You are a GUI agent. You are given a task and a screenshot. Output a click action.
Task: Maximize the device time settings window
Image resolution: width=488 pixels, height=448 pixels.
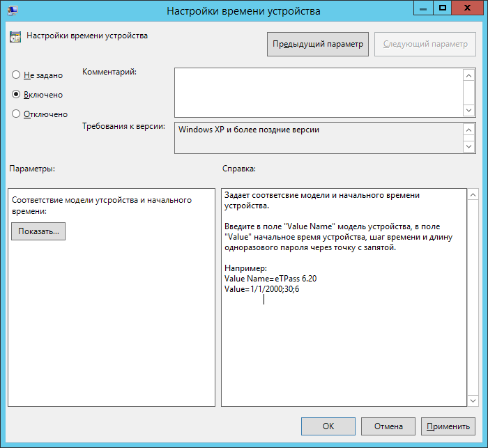tap(441, 8)
